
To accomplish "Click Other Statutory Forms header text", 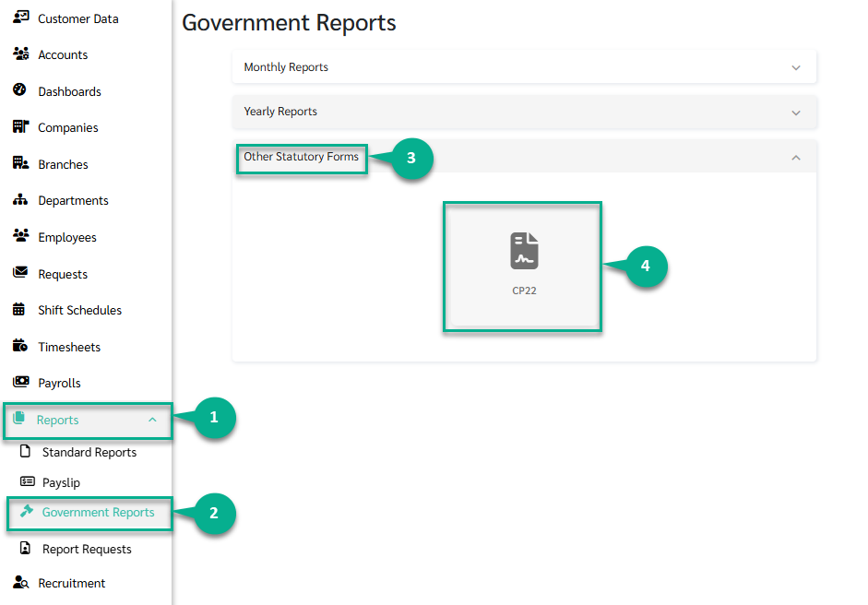I will click(x=301, y=157).
